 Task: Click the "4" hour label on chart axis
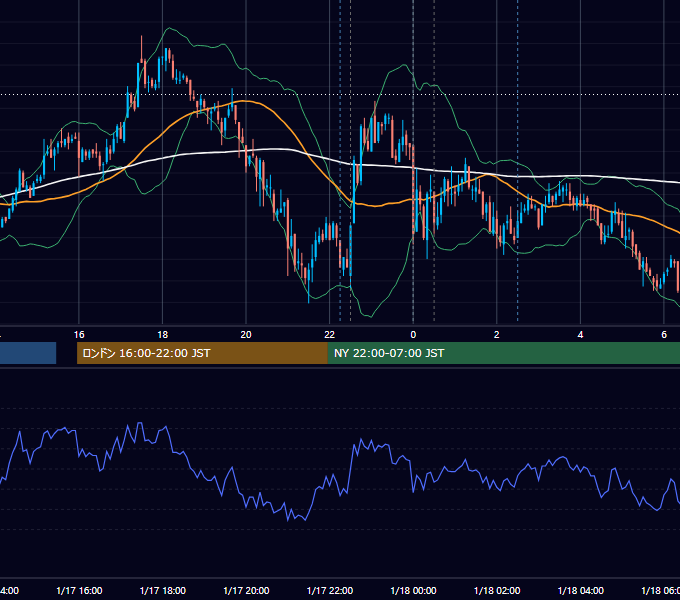[x=580, y=335]
